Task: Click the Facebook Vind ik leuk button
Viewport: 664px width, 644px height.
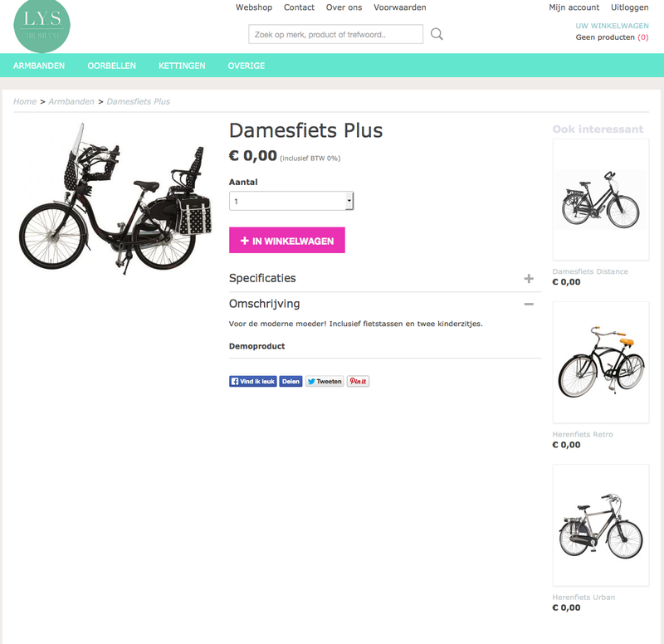Action: click(x=253, y=381)
